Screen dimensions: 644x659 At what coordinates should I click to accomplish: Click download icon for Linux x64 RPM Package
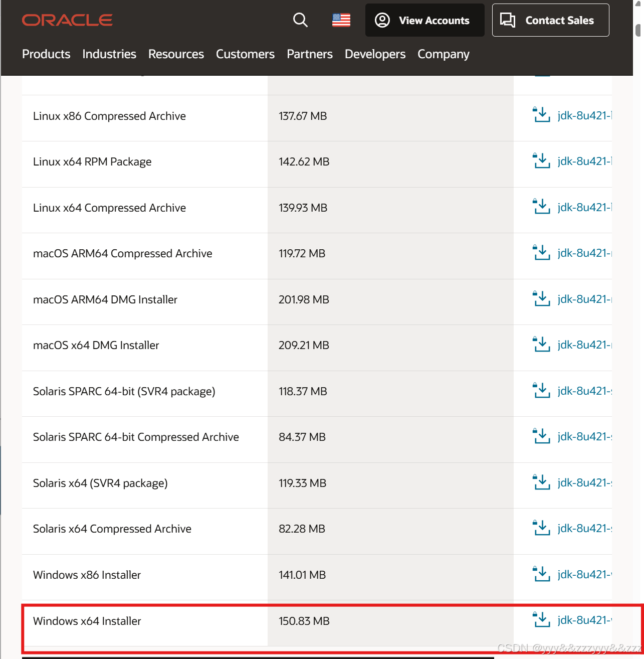pyautogui.click(x=541, y=161)
